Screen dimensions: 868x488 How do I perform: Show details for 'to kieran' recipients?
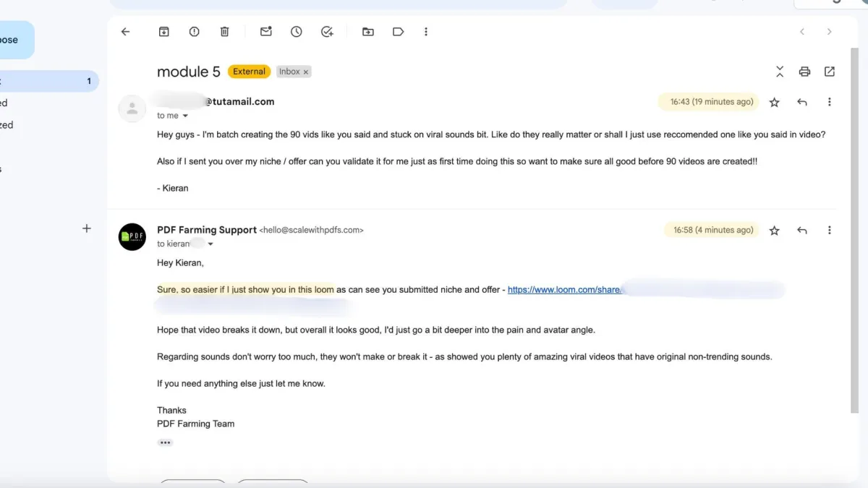point(210,244)
